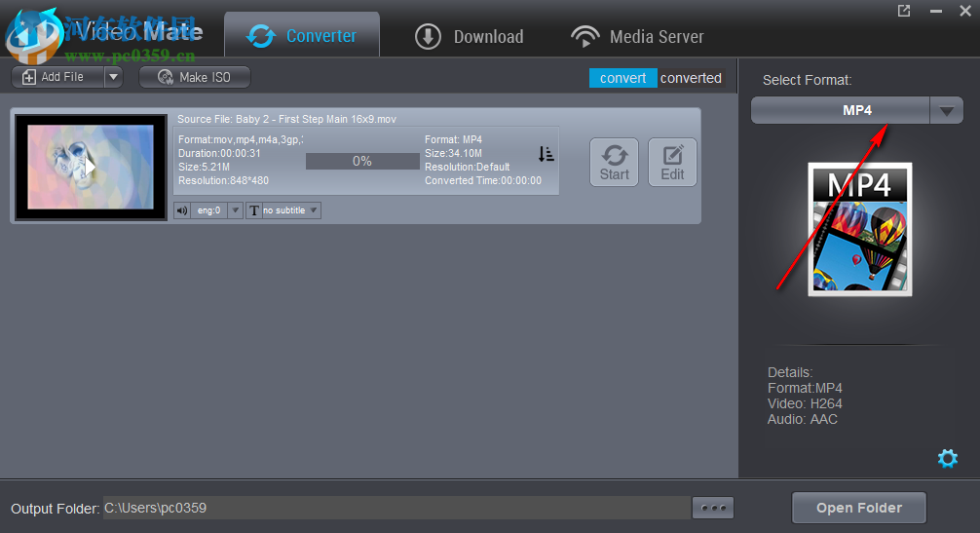
Task: Show the converted files tab
Action: tap(691, 78)
